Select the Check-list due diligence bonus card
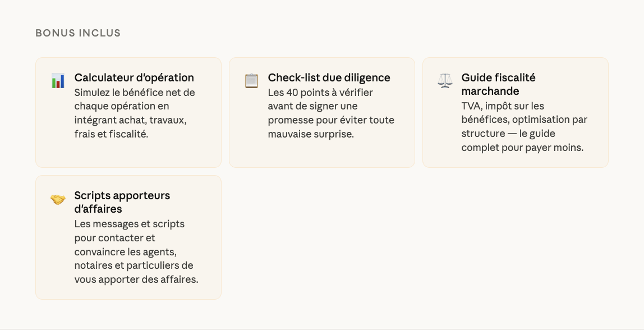The height and width of the screenshot is (330, 644). (x=322, y=152)
